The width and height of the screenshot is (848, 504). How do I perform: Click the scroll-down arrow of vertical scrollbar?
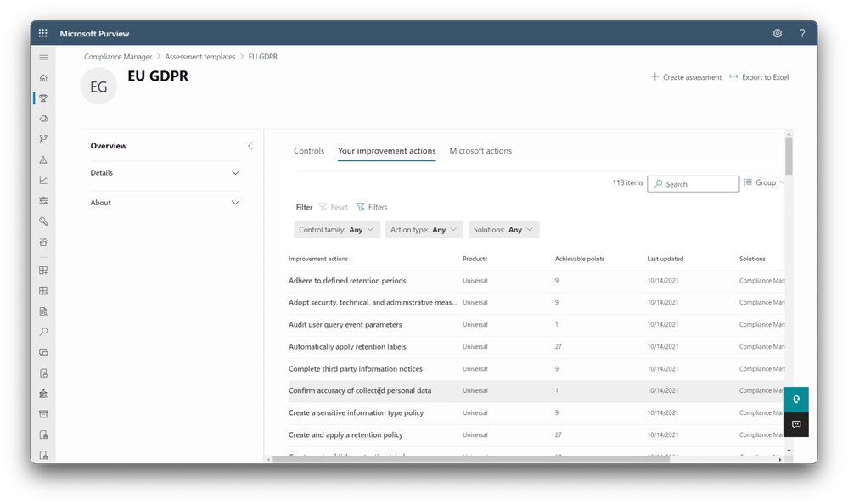(x=789, y=451)
